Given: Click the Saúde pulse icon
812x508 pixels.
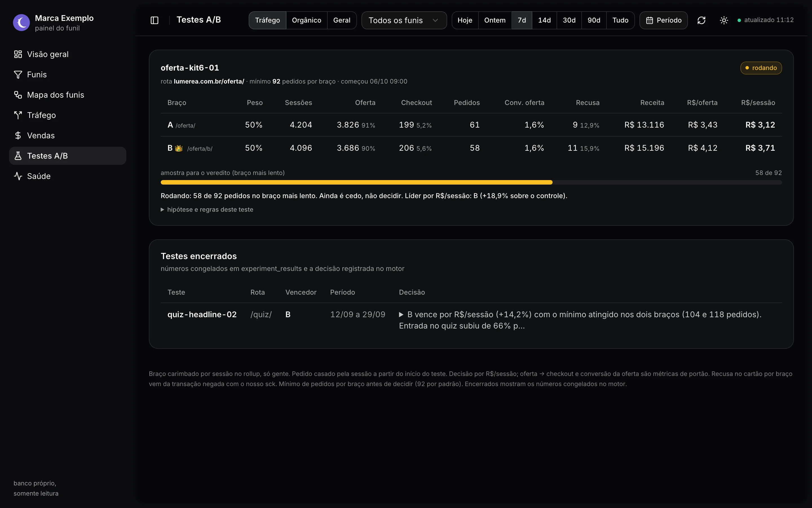Looking at the screenshot, I should pos(18,176).
